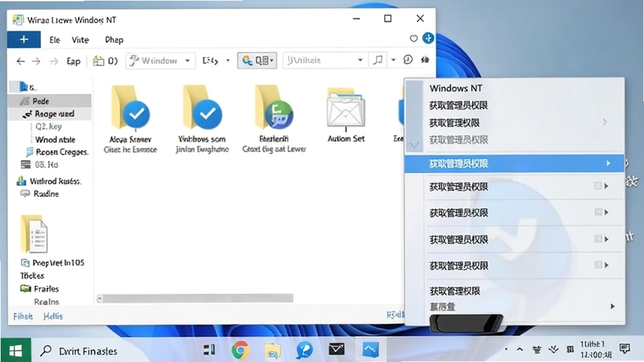Click the document folder thumbnail in sidebar
This screenshot has height=362, width=644.
pos(34,234)
